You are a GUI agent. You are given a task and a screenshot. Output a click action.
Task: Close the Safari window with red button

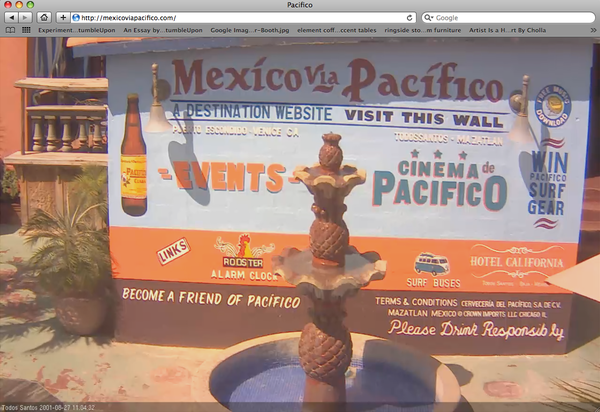8,5
